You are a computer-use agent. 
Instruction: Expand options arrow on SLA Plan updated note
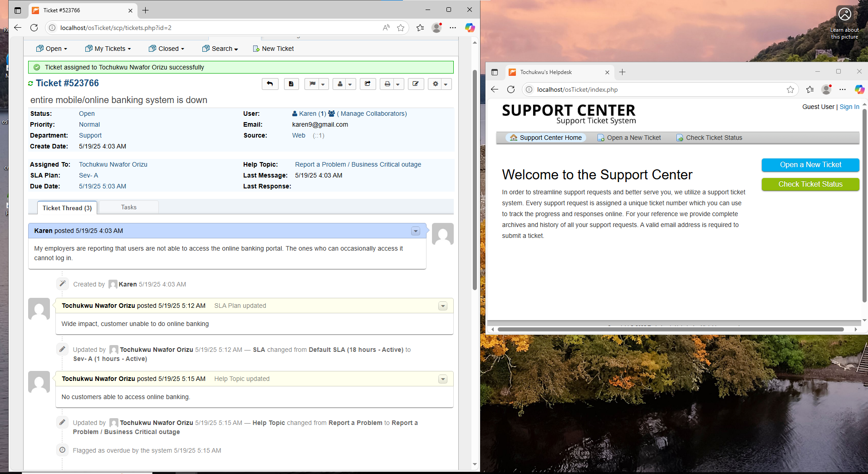click(x=443, y=306)
